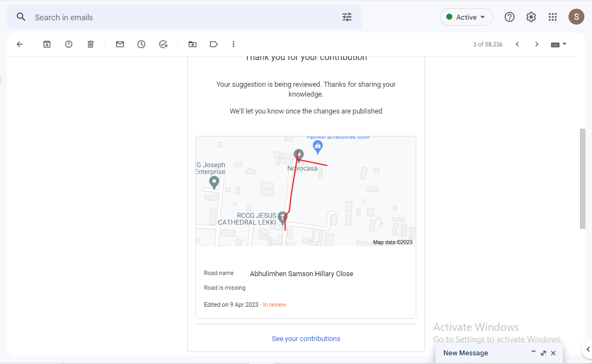Click the Search in emails field

pos(109,17)
